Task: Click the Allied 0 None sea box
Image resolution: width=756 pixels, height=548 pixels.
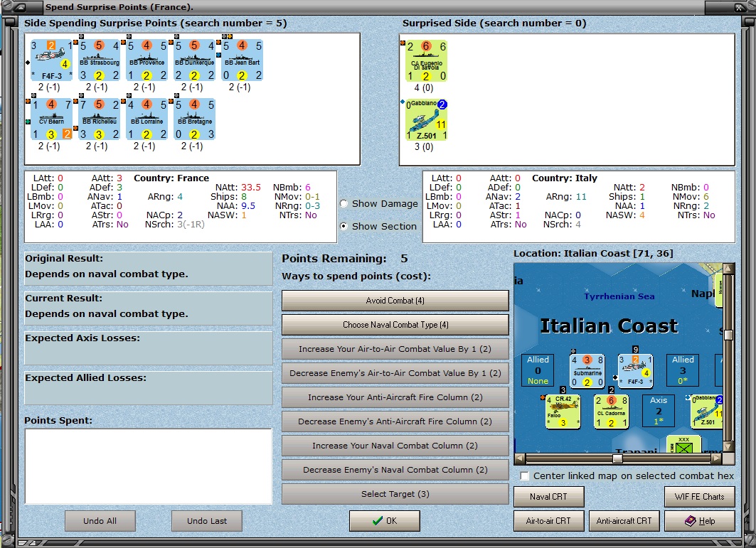Action: pyautogui.click(x=538, y=370)
